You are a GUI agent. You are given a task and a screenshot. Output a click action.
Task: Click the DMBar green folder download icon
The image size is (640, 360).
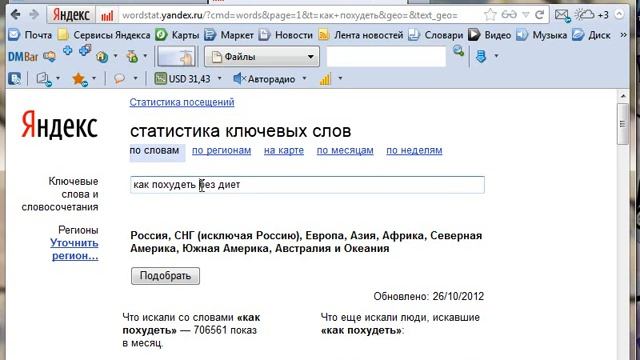pyautogui.click(x=132, y=57)
